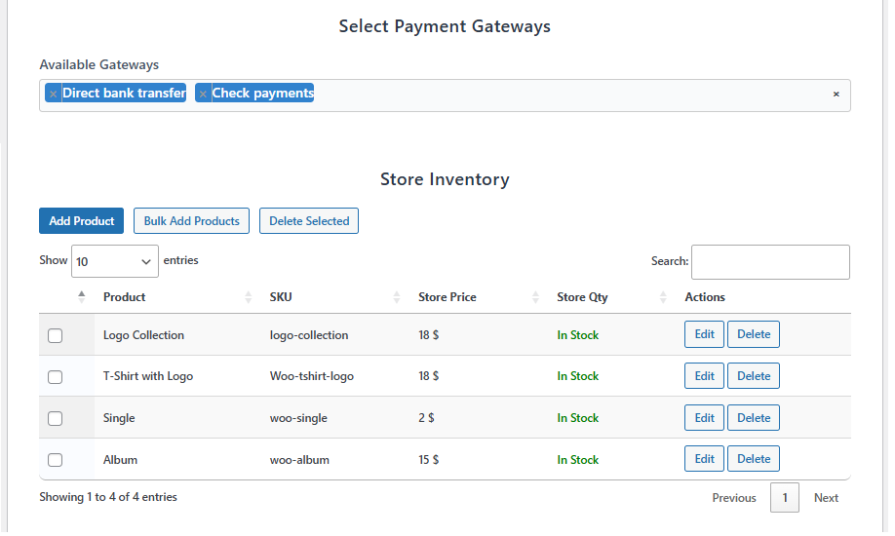Sort by the Product column arrows
The height and width of the screenshot is (536, 895).
click(x=250, y=299)
